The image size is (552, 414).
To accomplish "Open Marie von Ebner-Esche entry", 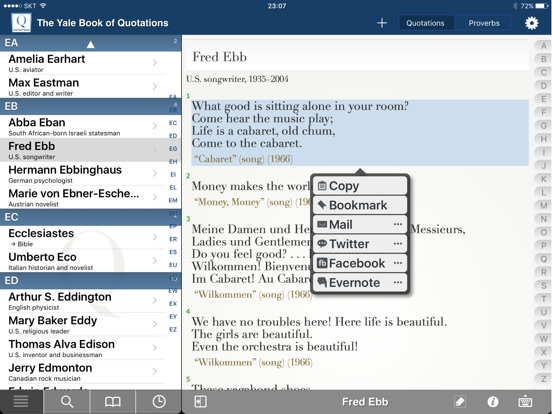I will pyautogui.click(x=83, y=197).
